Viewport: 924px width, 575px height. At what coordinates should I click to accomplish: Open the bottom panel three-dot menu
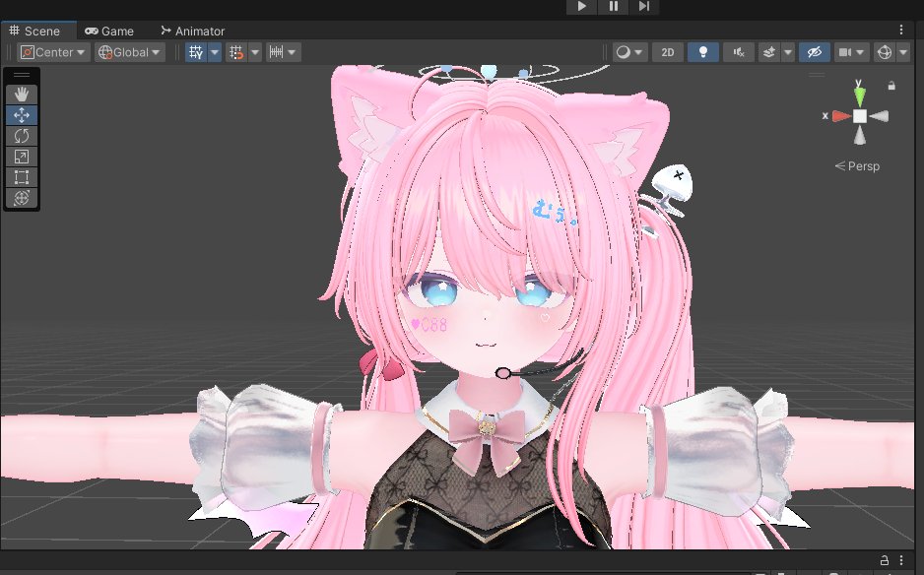(901, 559)
